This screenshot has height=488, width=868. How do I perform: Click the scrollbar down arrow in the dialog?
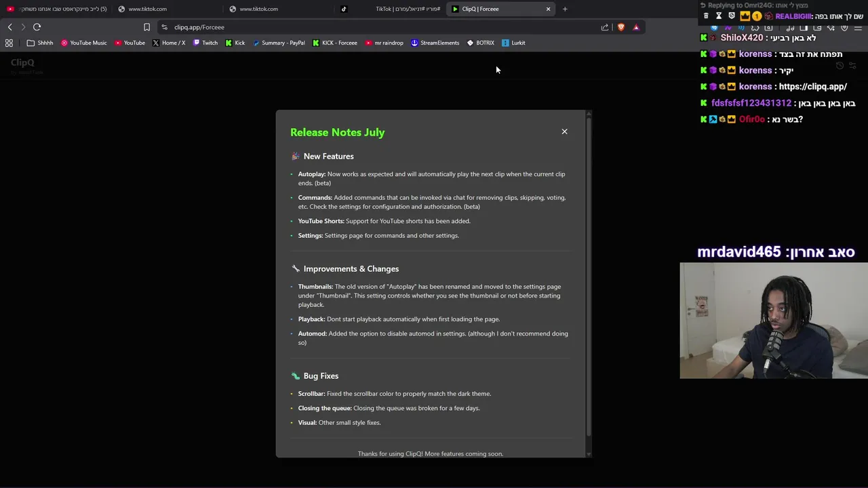(x=589, y=453)
